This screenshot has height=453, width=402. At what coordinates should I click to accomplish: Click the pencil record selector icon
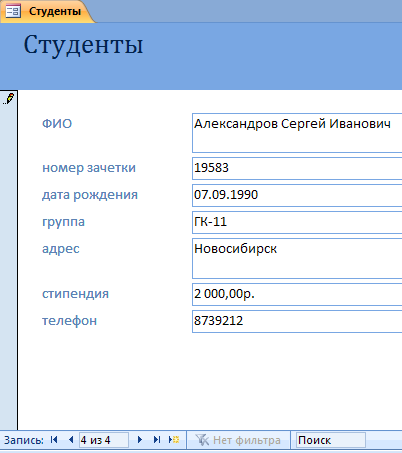click(x=8, y=98)
